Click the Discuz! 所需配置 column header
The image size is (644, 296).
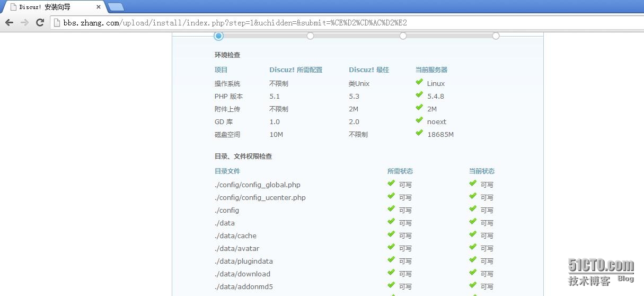[x=296, y=70]
